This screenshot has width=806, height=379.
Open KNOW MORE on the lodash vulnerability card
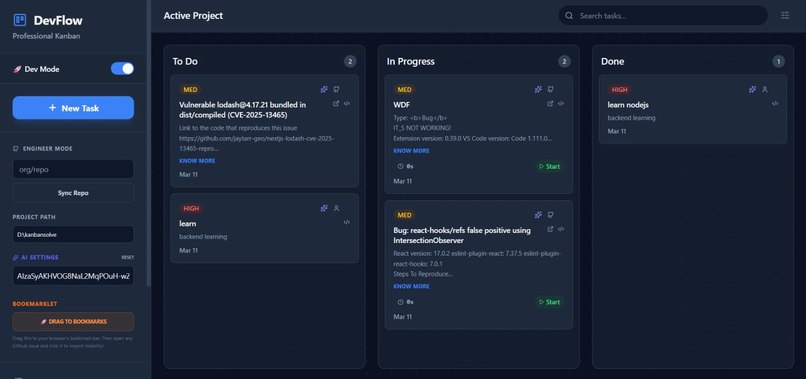197,161
